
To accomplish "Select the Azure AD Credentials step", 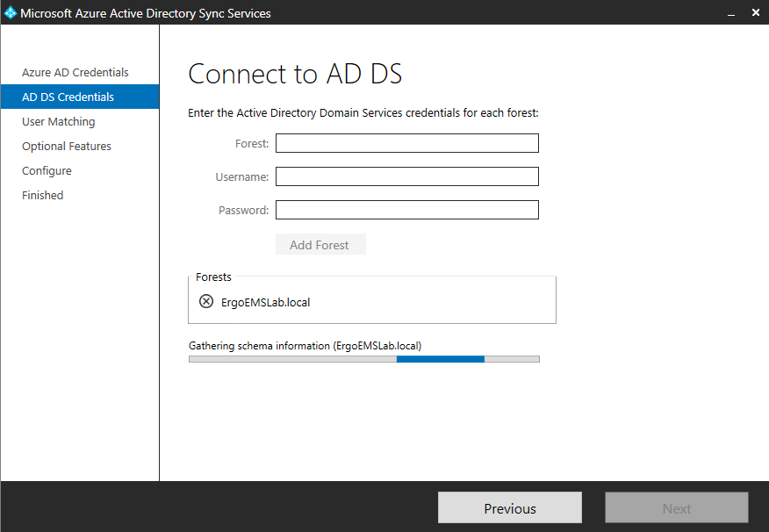I will pos(75,72).
